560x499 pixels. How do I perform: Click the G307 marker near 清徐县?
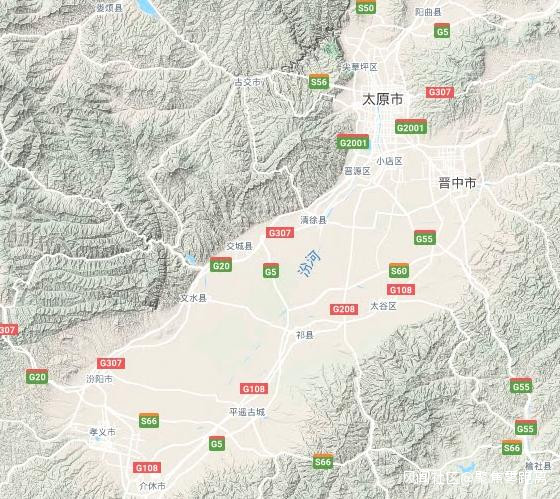(x=280, y=233)
